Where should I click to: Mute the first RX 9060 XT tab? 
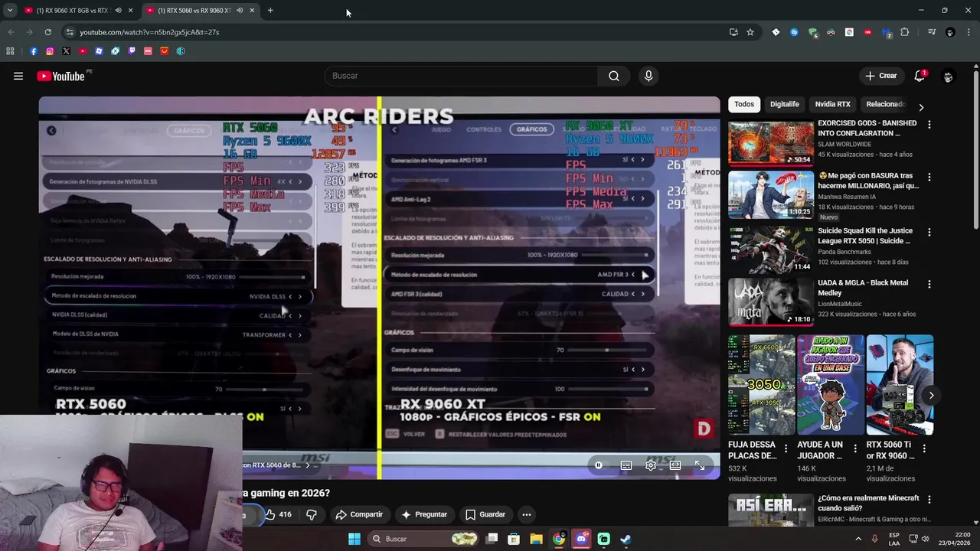click(118, 11)
